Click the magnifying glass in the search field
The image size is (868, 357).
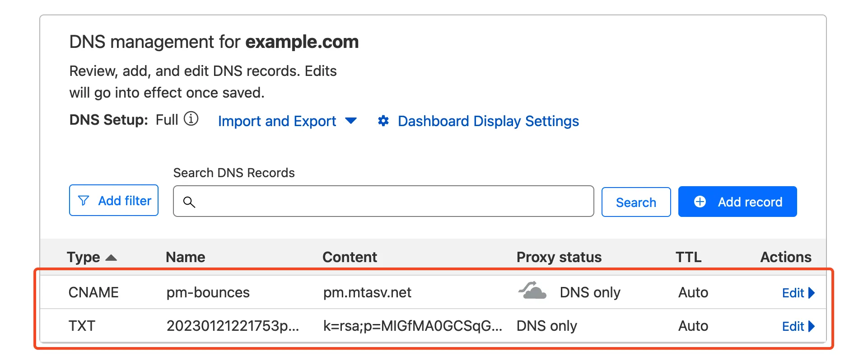pyautogui.click(x=190, y=202)
